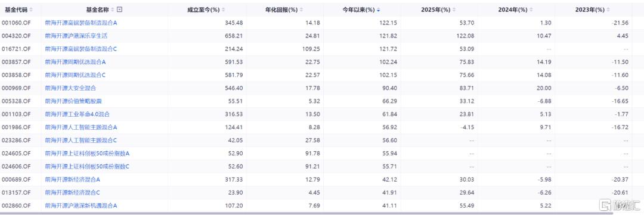Sort by 2025年(%) column arrows
The height and width of the screenshot is (215, 644).
coord(453,10)
